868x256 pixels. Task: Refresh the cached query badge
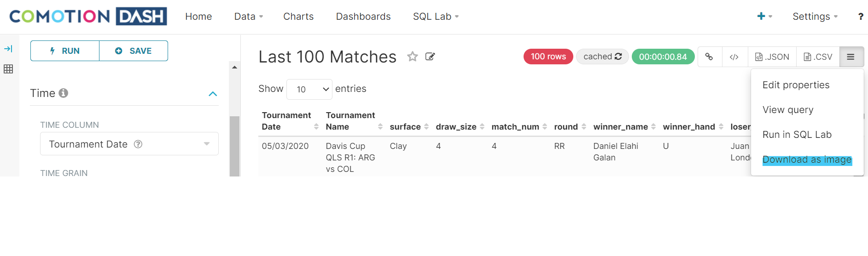pyautogui.click(x=602, y=57)
